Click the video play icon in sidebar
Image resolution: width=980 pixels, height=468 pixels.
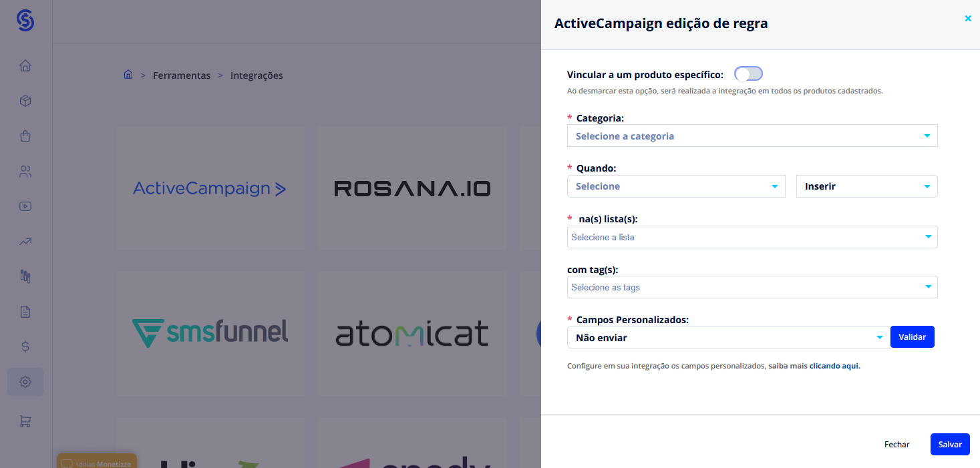click(x=25, y=206)
